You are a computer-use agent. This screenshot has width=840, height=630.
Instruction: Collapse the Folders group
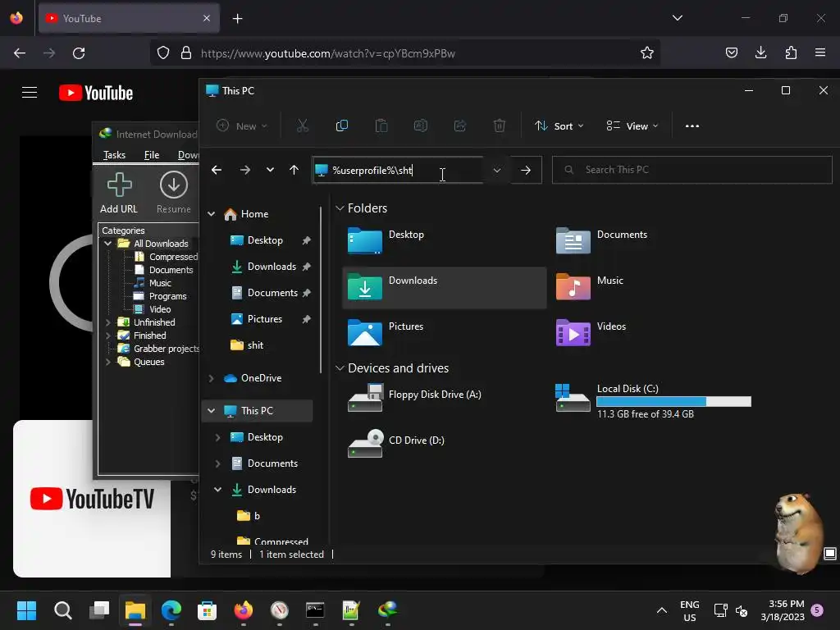[340, 208]
